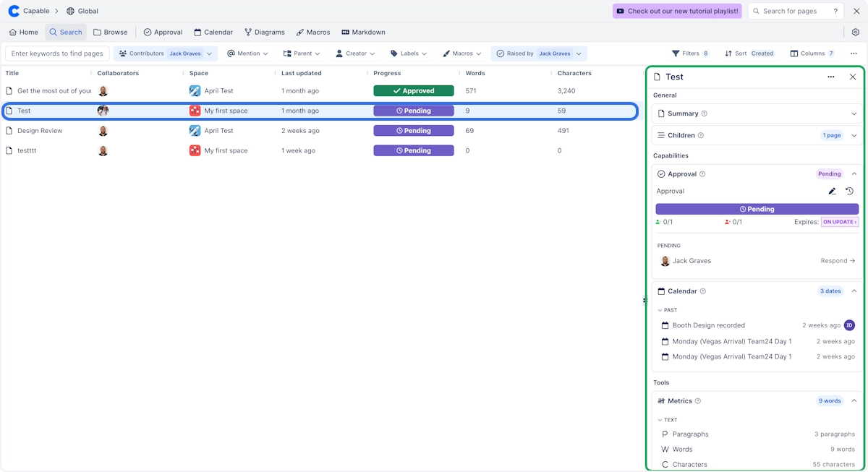Click the keywords search input field
This screenshot has width=868, height=472.
(57, 53)
